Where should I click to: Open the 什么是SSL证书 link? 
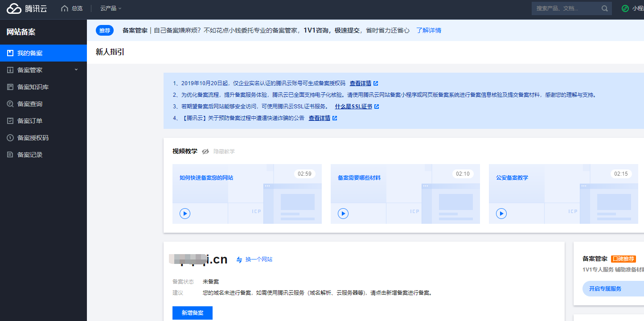coord(353,107)
